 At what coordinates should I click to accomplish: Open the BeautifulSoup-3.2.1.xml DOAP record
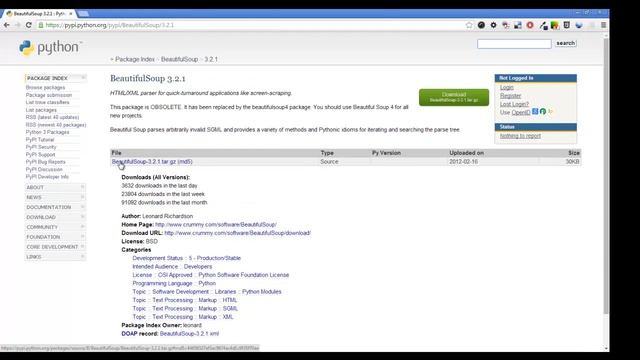(189, 333)
